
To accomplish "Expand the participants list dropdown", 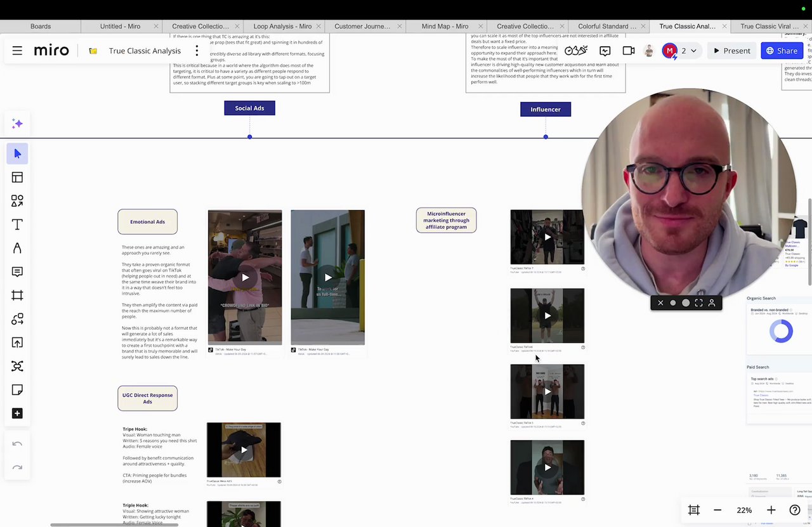I will pyautogui.click(x=693, y=51).
